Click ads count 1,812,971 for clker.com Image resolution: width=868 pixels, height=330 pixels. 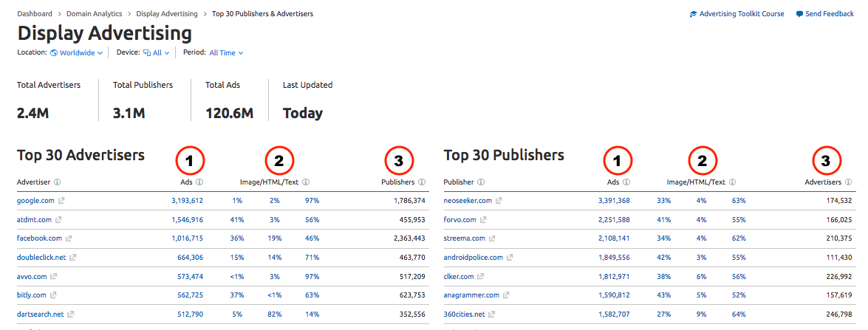click(614, 276)
